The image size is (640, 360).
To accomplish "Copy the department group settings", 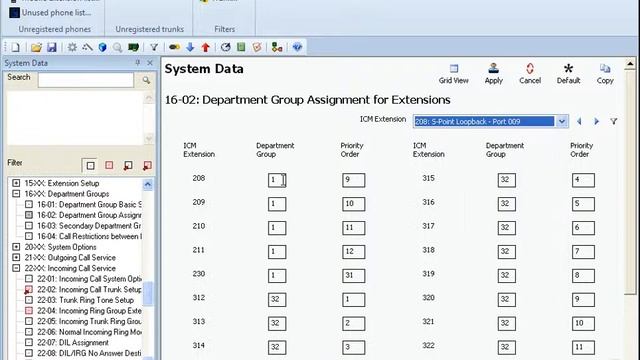I will pyautogui.click(x=605, y=74).
